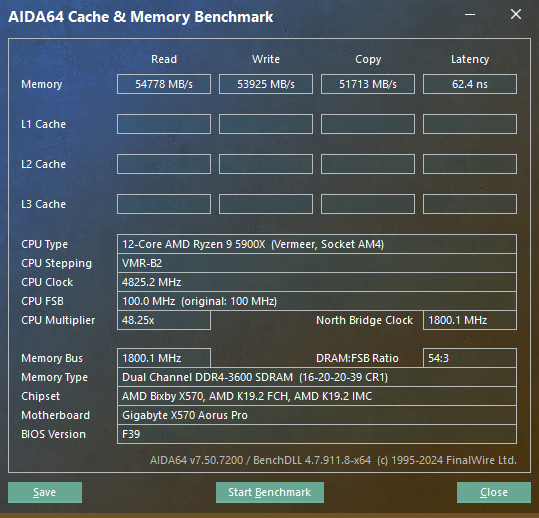Click the North Bridge Clock value
539x518 pixels.
click(470, 320)
